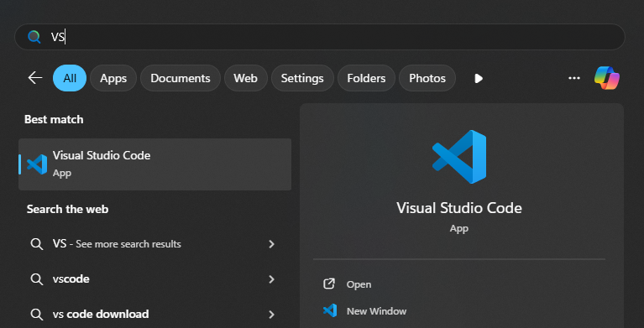Open Copilot via the colorful icon
This screenshot has width=644, height=328.
pyautogui.click(x=606, y=77)
